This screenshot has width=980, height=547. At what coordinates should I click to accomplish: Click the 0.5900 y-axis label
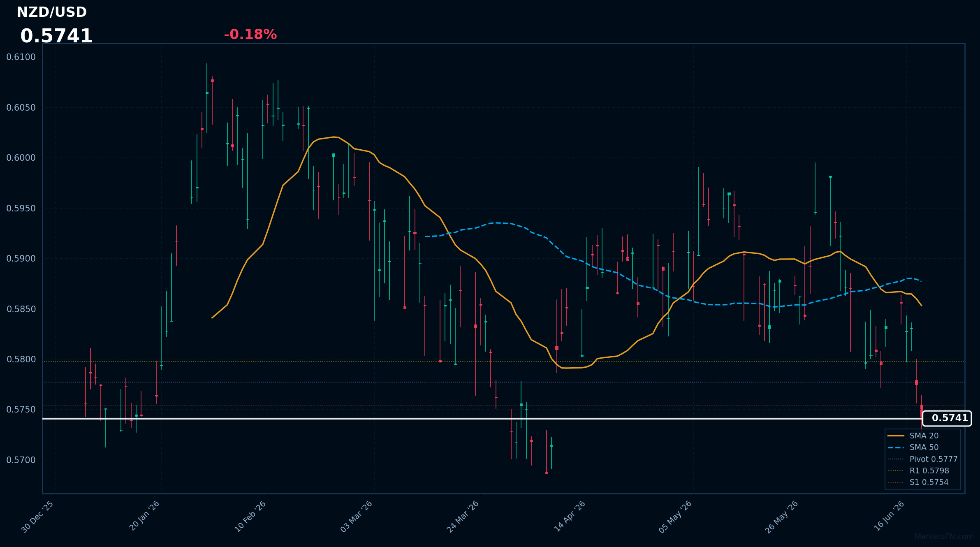(x=21, y=259)
